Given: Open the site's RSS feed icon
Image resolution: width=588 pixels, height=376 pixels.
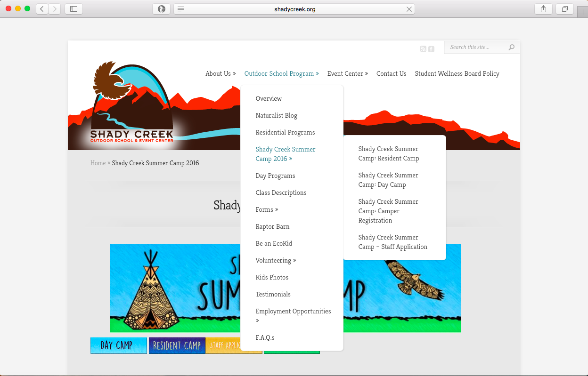Looking at the screenshot, I should (x=423, y=49).
